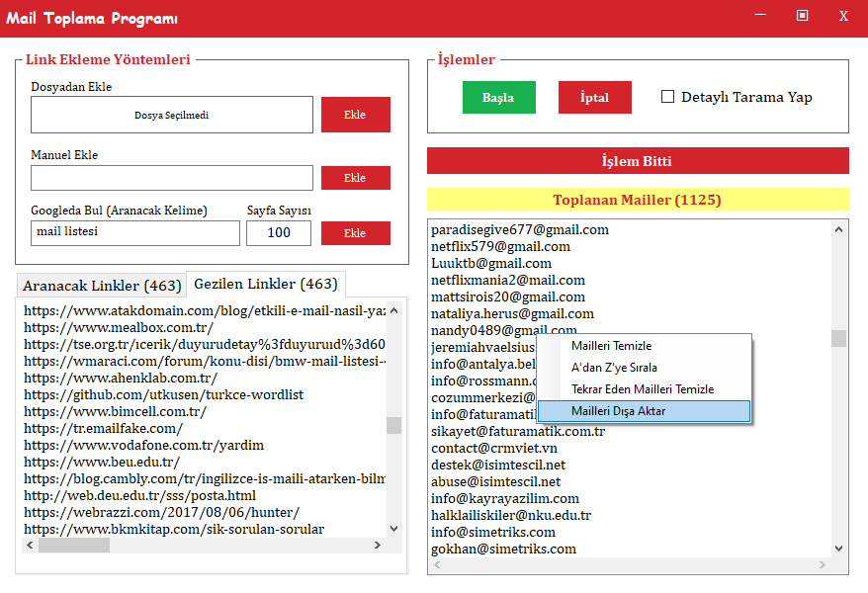
Task: Open the Gezilen Linkler tab
Action: pyautogui.click(x=265, y=284)
